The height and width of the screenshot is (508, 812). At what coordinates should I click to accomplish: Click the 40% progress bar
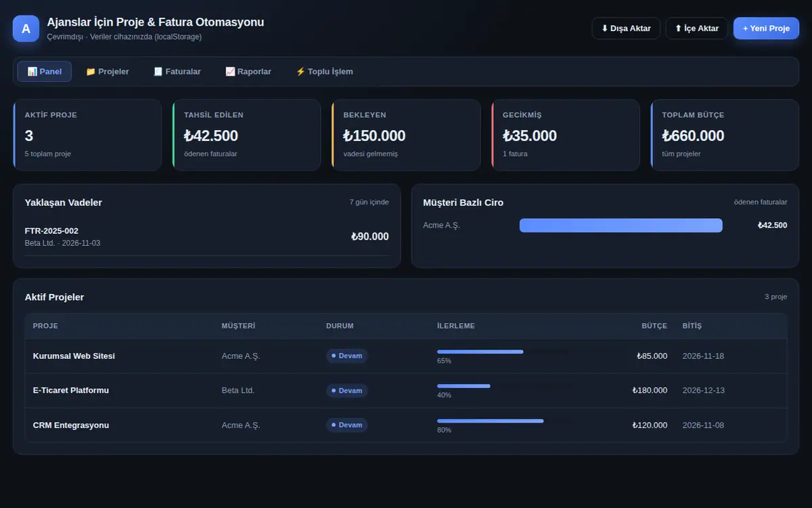point(503,386)
